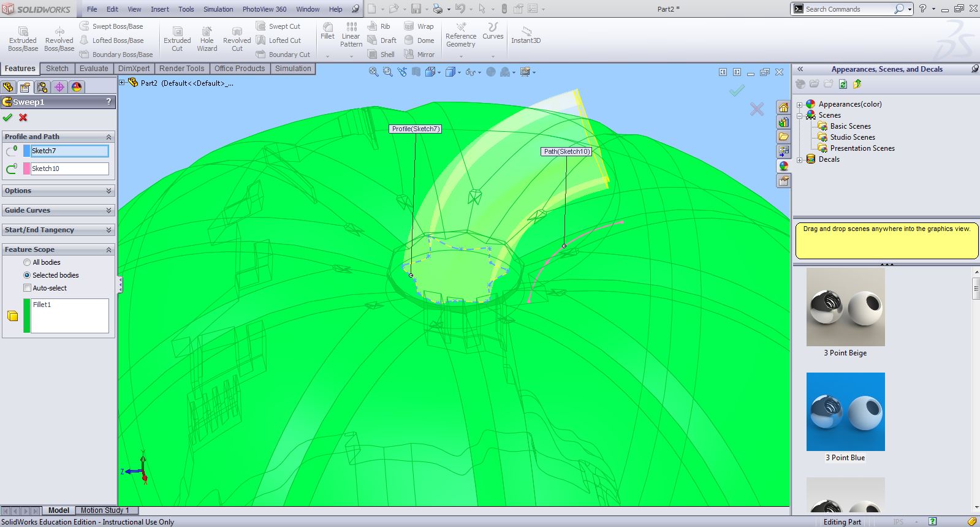The height and width of the screenshot is (527, 980).
Task: Select the Linear Pattern tool
Action: [x=351, y=35]
